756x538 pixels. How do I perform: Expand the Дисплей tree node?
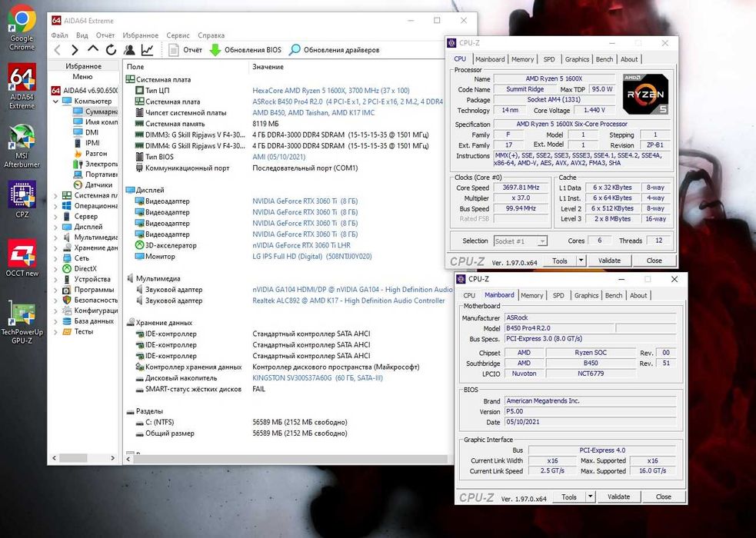(55, 227)
